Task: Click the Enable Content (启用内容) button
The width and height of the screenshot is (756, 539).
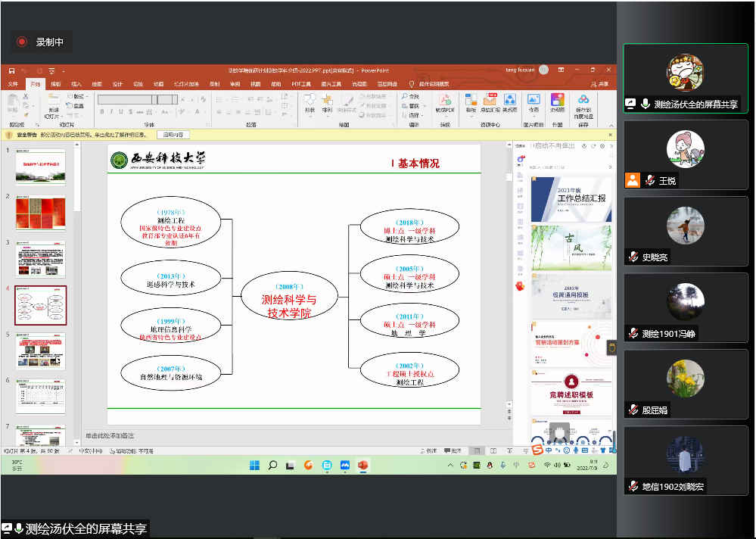Action: coord(173,134)
